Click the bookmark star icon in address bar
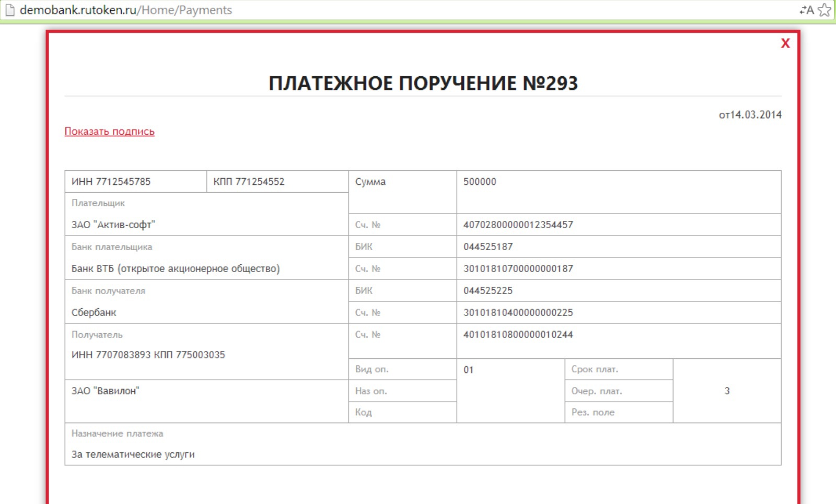 point(824,10)
